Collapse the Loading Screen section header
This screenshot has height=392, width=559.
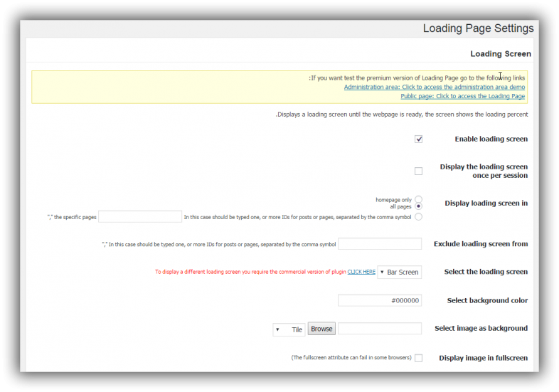tap(500, 53)
